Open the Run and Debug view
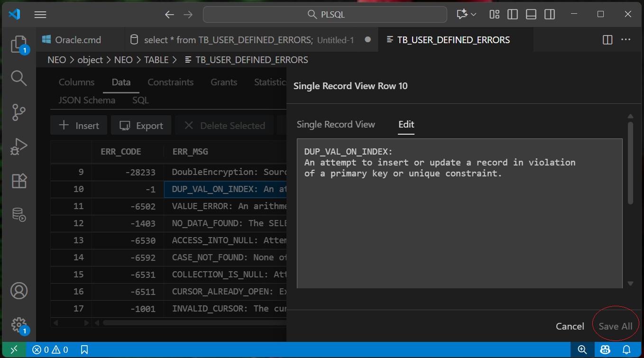This screenshot has width=644, height=358. 18,147
